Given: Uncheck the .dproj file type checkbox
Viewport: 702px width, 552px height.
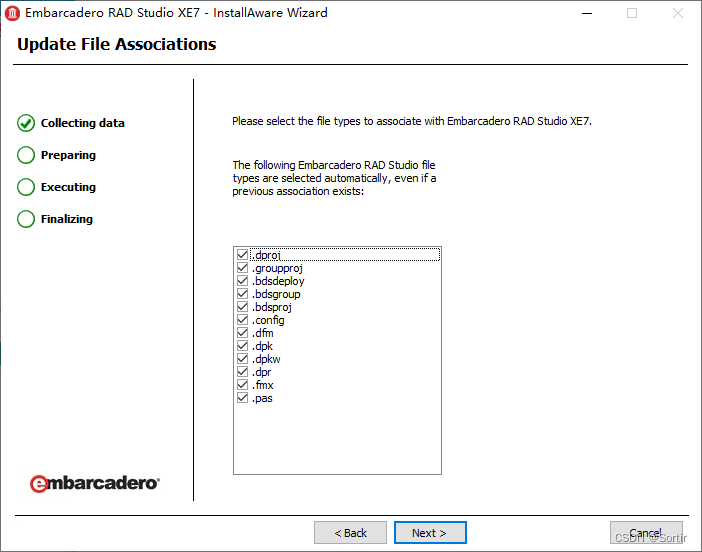Looking at the screenshot, I should point(242,255).
